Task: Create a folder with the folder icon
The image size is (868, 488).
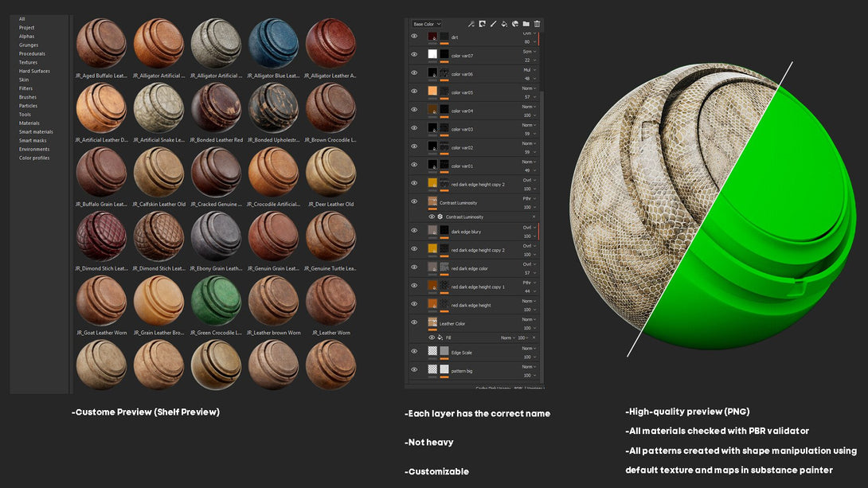Action: tap(526, 24)
